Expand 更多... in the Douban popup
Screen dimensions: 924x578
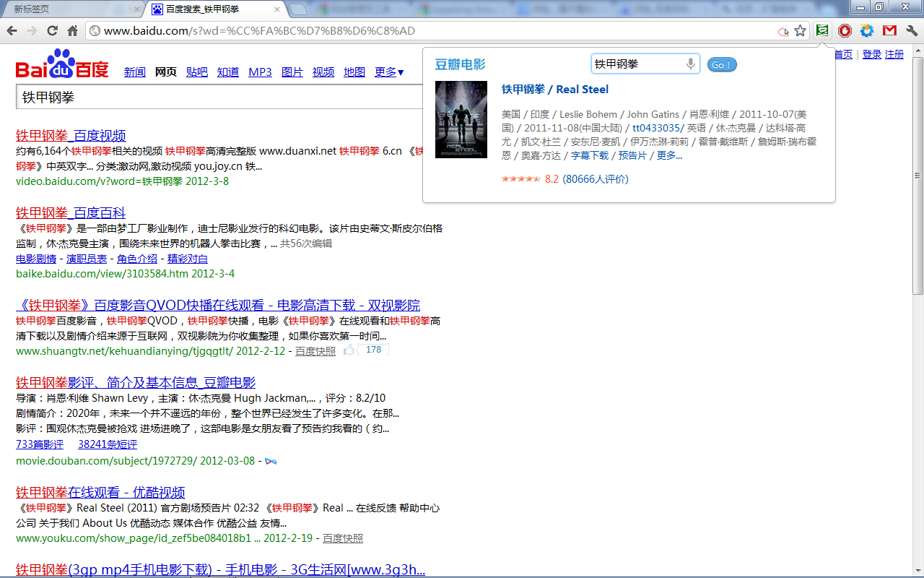point(669,155)
